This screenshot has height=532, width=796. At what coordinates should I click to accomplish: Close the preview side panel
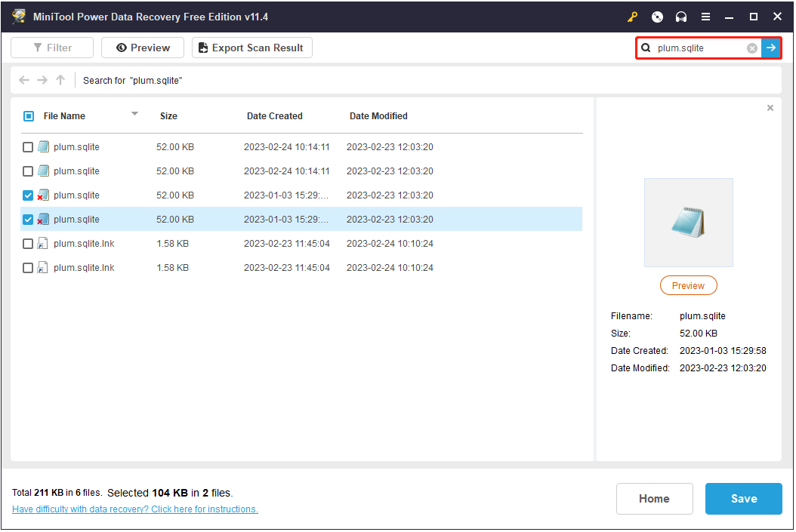click(770, 108)
